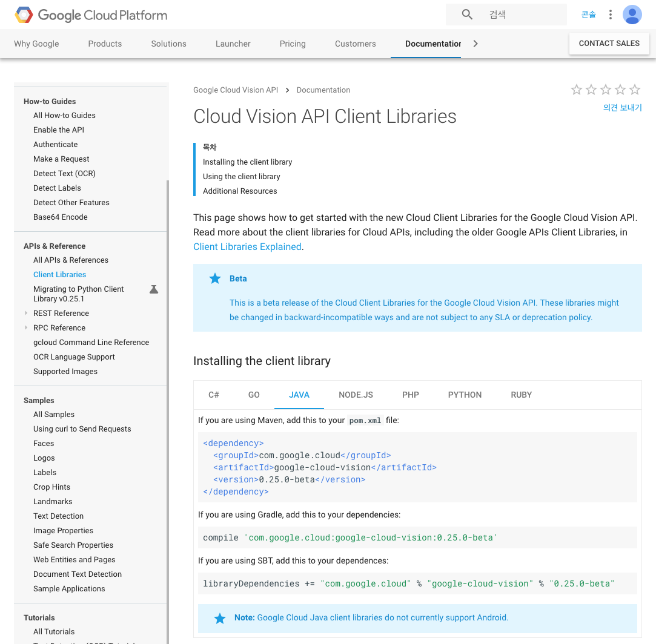
Task: Jump to Installing the client library section
Action: [x=247, y=162]
